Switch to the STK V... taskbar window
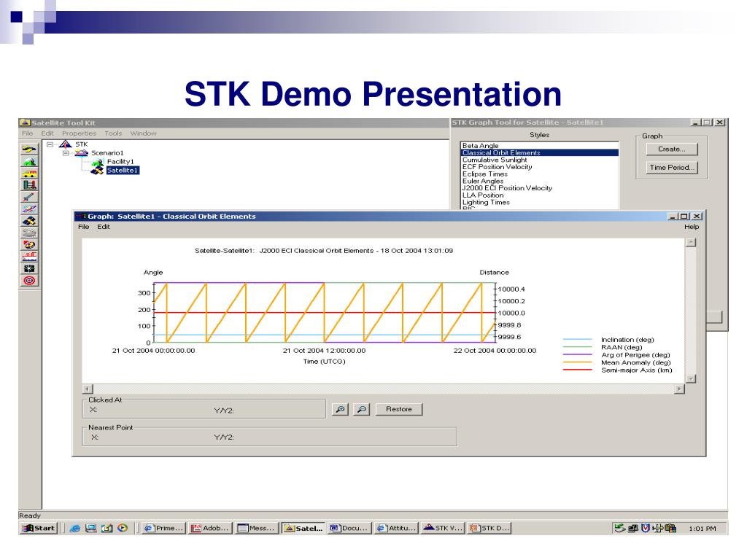 pyautogui.click(x=443, y=528)
